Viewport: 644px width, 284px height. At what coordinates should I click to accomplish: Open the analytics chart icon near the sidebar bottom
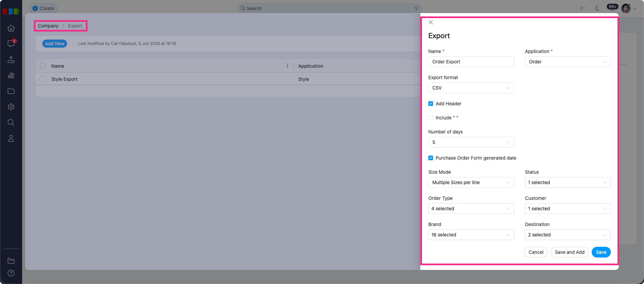11,261
